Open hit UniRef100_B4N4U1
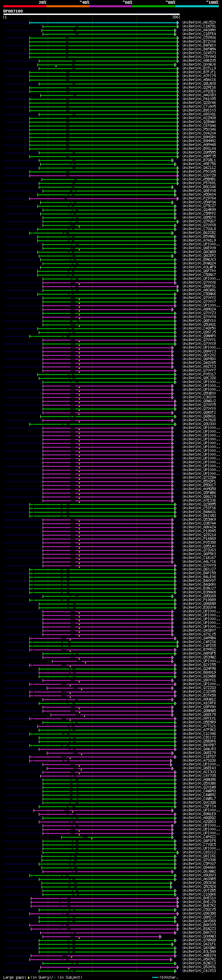 coord(199,512)
